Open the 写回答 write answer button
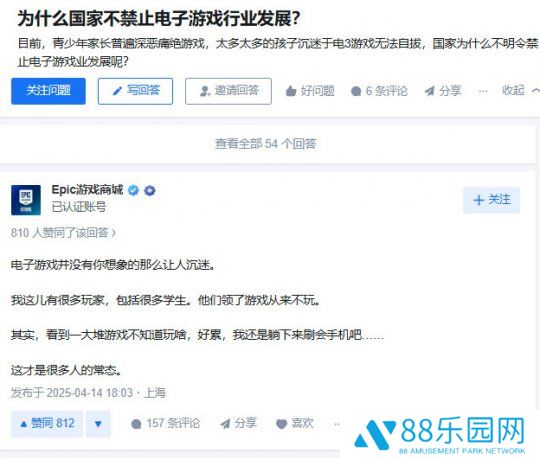The image size is (540, 460). pyautogui.click(x=135, y=91)
